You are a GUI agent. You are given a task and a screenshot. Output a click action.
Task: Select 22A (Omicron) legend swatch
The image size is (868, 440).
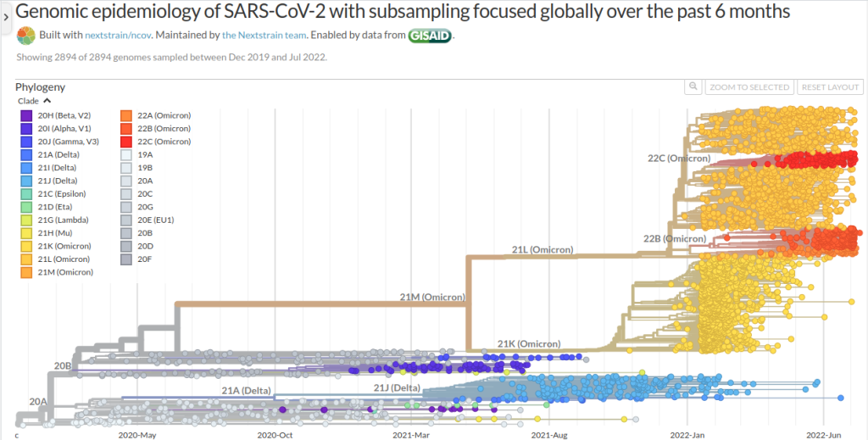coord(126,115)
